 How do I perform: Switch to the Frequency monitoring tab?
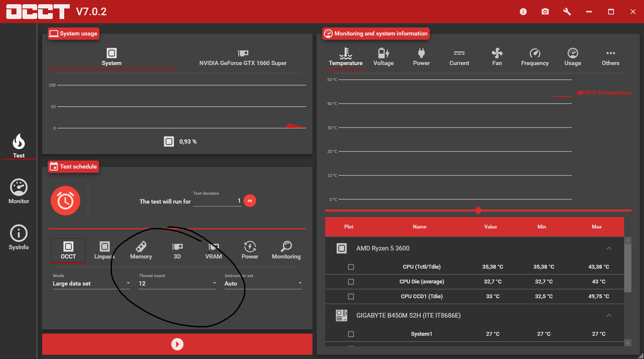(535, 57)
